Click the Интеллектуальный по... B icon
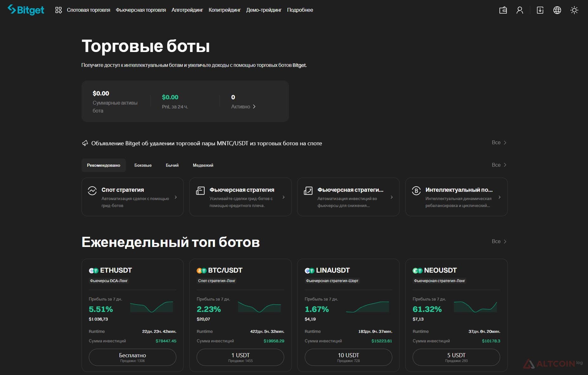588x375 pixels. [x=416, y=191]
